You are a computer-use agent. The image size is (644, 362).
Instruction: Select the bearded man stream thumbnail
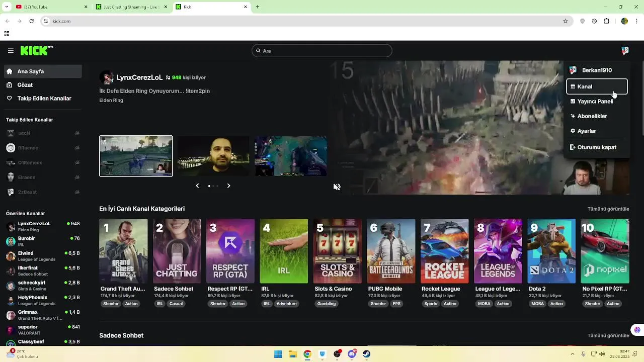(213, 156)
